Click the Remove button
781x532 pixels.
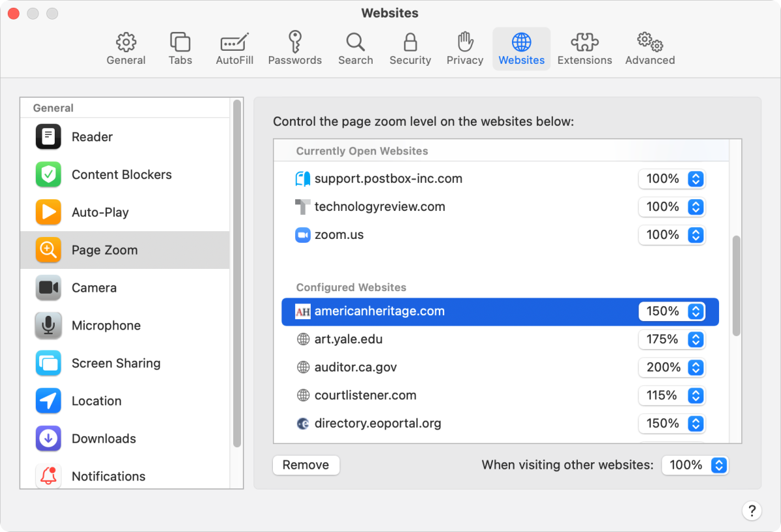[x=306, y=465]
